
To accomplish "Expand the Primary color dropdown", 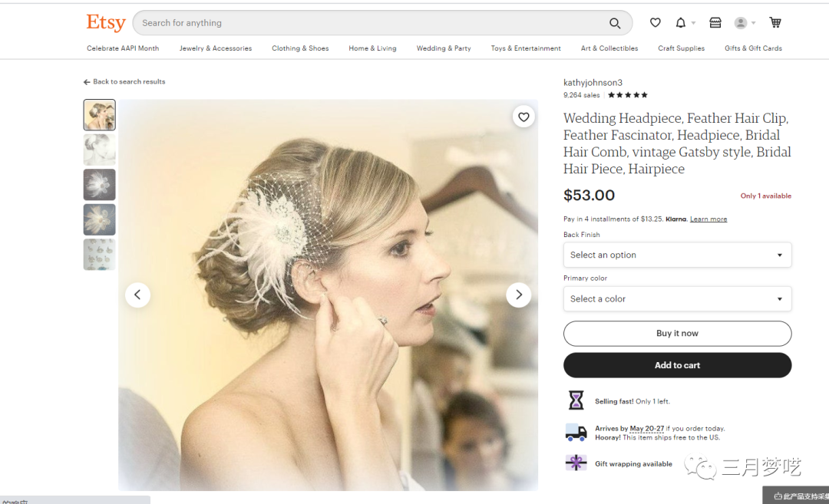I will tap(677, 298).
